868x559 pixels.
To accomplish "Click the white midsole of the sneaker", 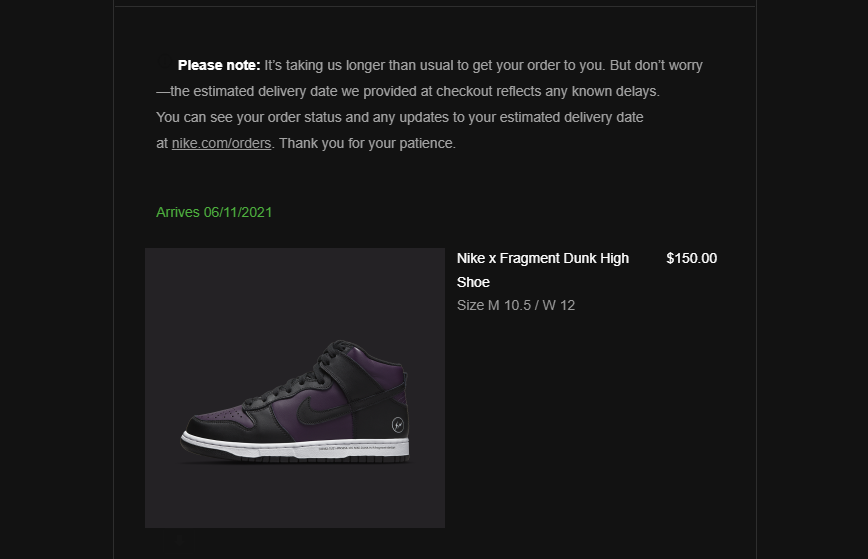I will coord(299,446).
